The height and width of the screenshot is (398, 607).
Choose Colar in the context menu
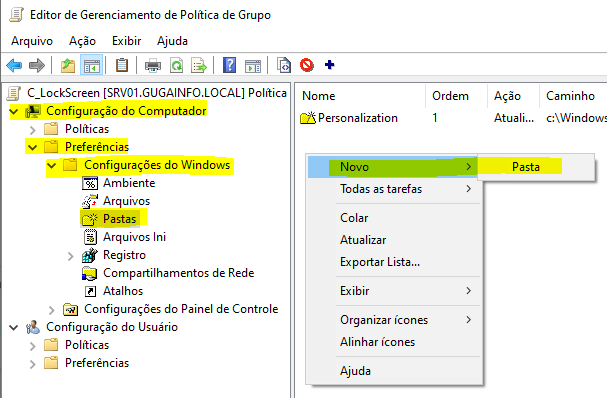394,218
